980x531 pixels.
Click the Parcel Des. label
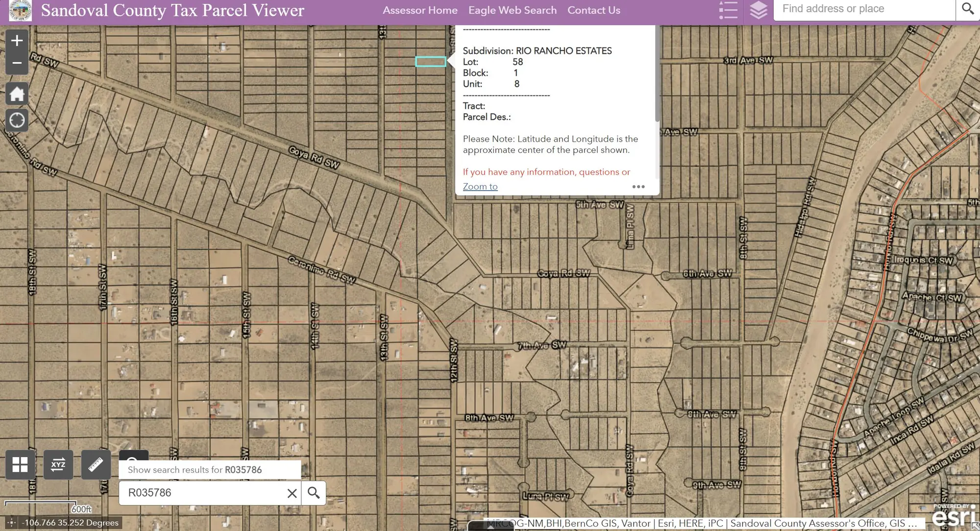coord(487,117)
